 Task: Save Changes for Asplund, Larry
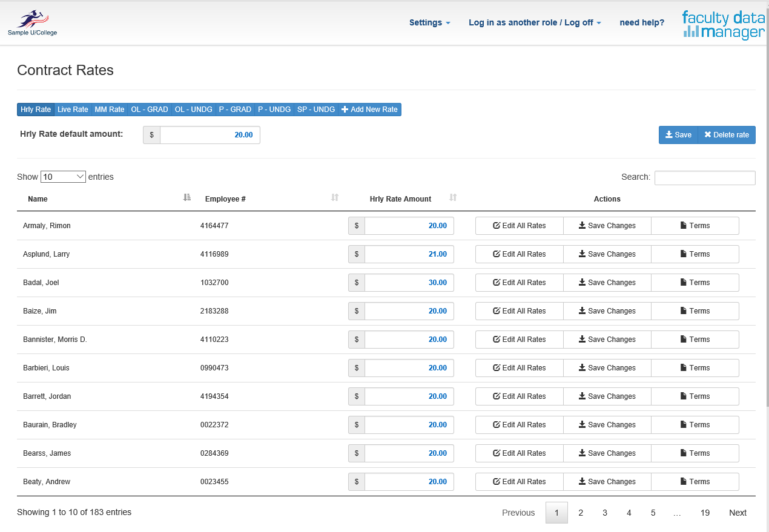tap(607, 254)
